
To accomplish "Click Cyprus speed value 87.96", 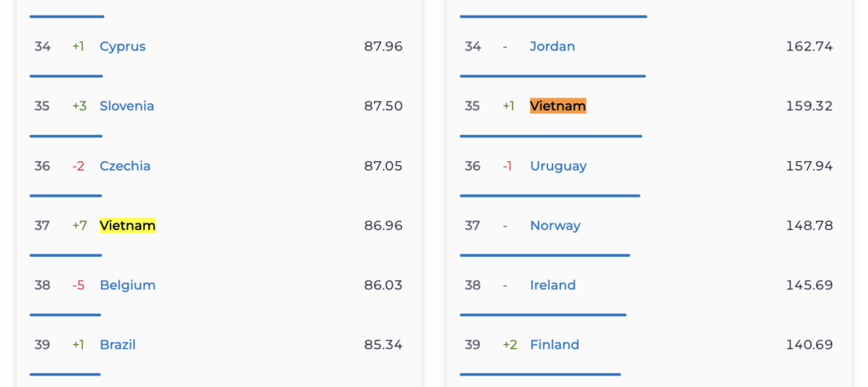I will point(383,46).
